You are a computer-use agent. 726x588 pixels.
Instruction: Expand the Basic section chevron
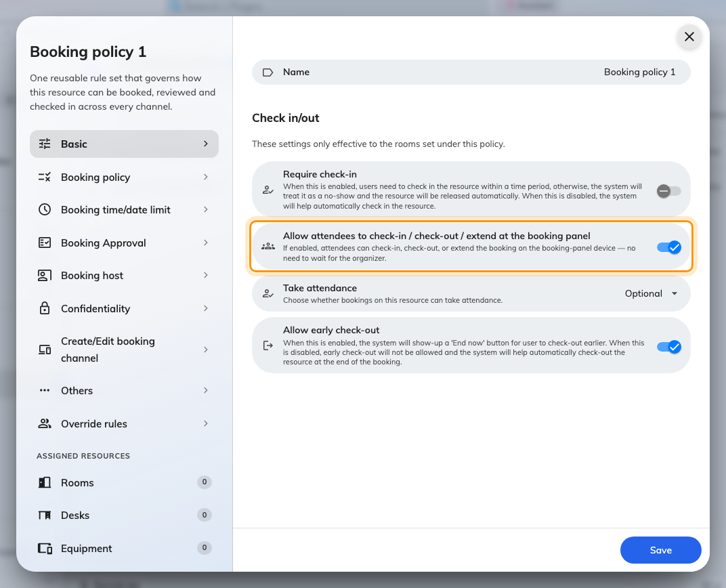pos(206,144)
